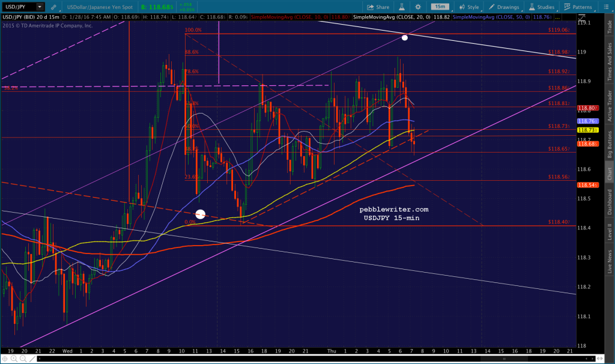Viewport: 615px width, 364px height.
Task: Click the $118.92 Fibonacci level label
Action: coord(559,71)
